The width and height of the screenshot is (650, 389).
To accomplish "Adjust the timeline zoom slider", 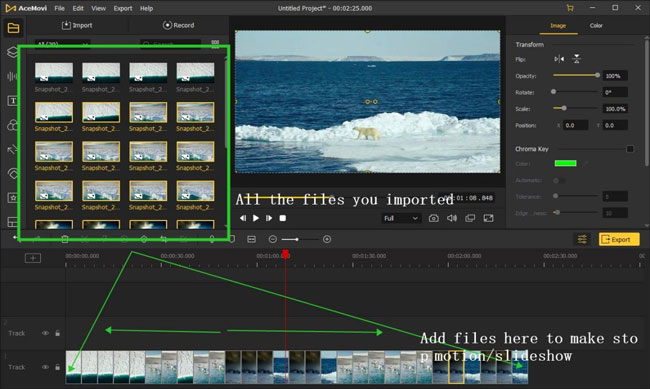I will (299, 239).
